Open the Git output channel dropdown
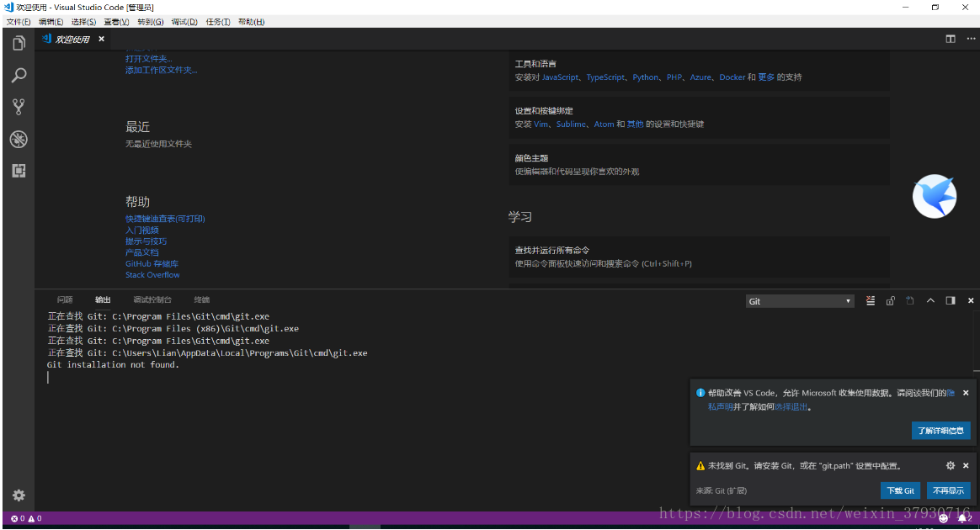980x530 pixels. click(799, 301)
